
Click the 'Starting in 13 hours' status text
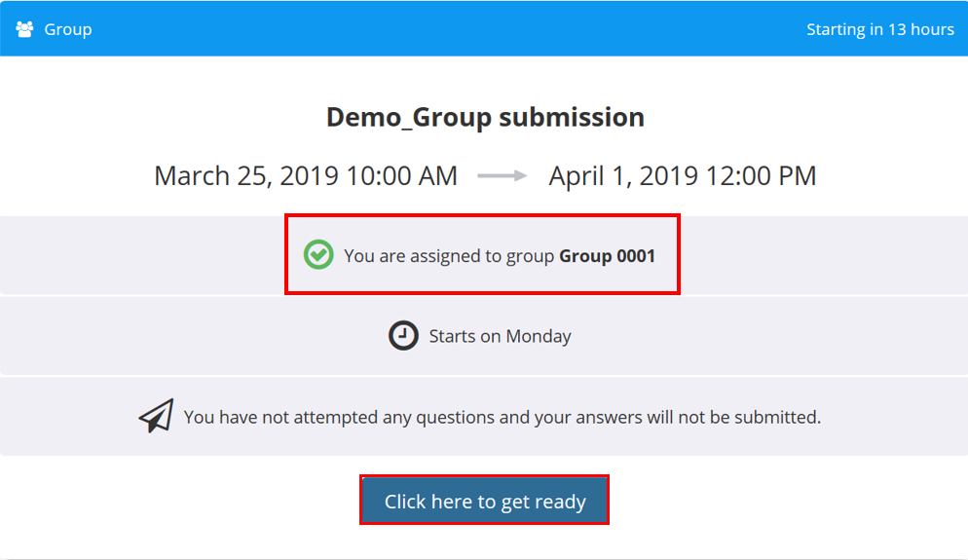point(880,29)
